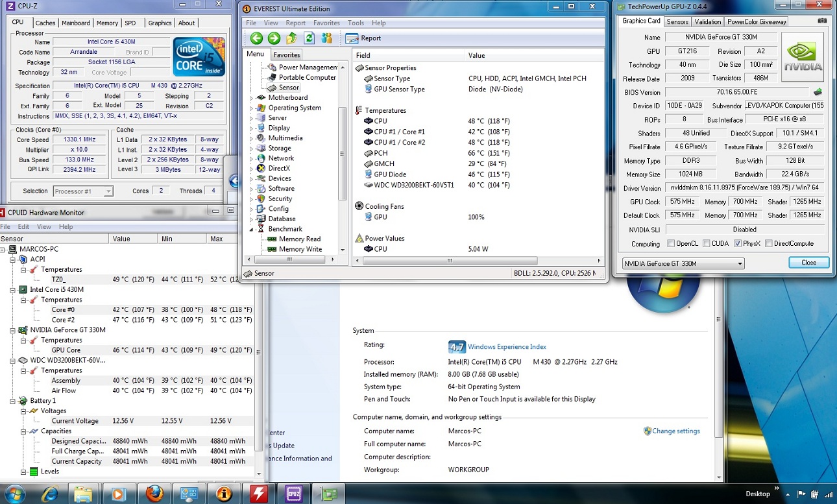Click the BIOS save chip icon in GPU-Z

point(818,92)
